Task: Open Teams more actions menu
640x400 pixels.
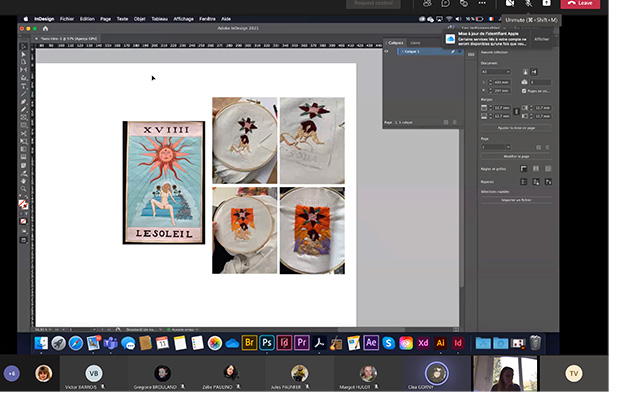Action: [482, 3]
